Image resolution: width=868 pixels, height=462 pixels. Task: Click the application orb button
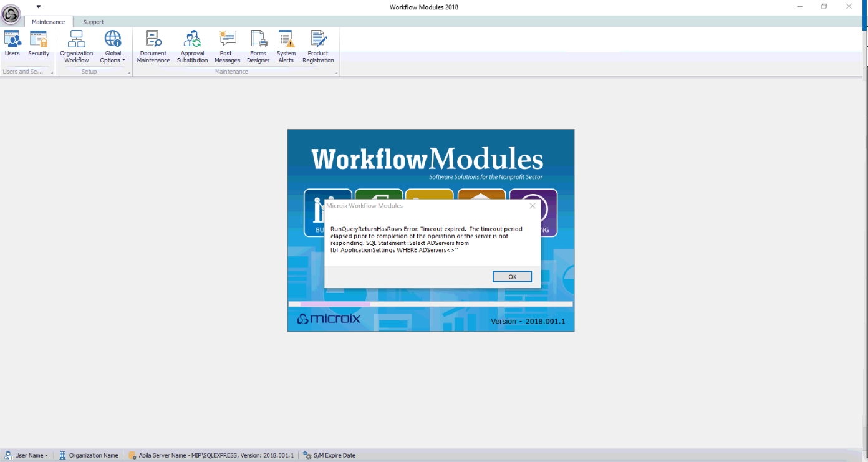pos(11,14)
